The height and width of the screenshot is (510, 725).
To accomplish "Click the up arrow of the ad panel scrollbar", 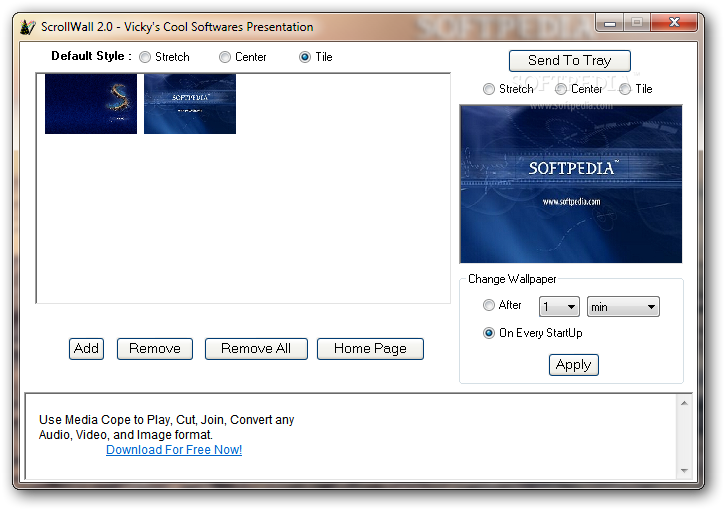I will tap(684, 403).
